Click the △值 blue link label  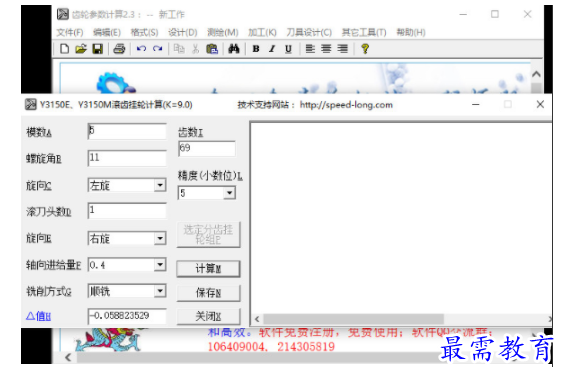[x=38, y=316]
